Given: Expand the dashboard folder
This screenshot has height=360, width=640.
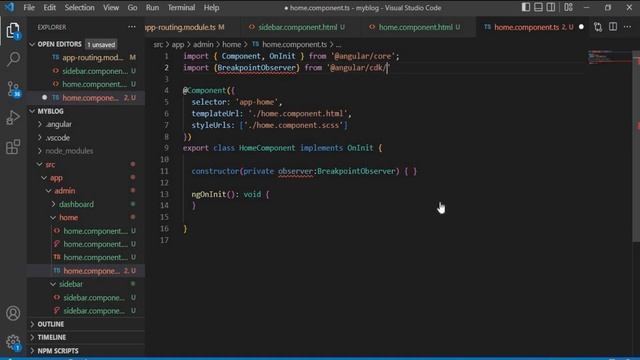Looking at the screenshot, I should pyautogui.click(x=76, y=204).
